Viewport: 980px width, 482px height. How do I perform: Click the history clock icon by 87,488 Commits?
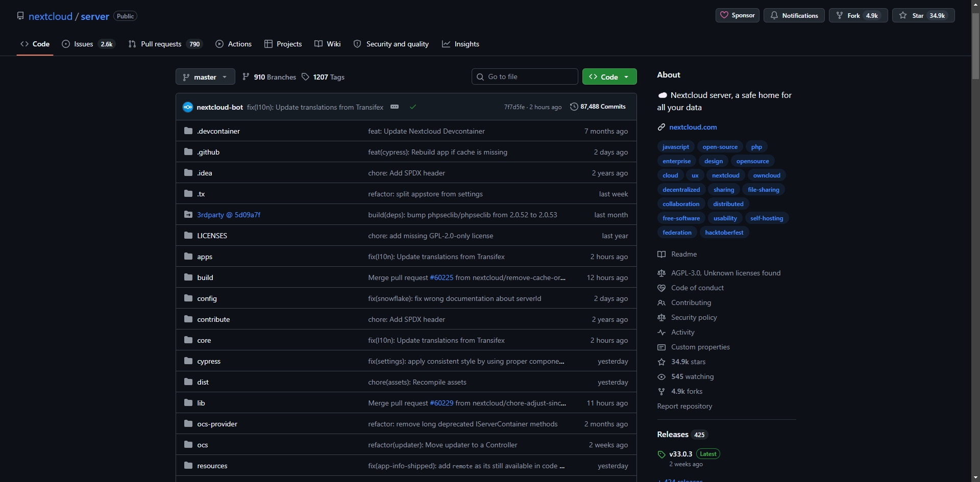coord(574,107)
